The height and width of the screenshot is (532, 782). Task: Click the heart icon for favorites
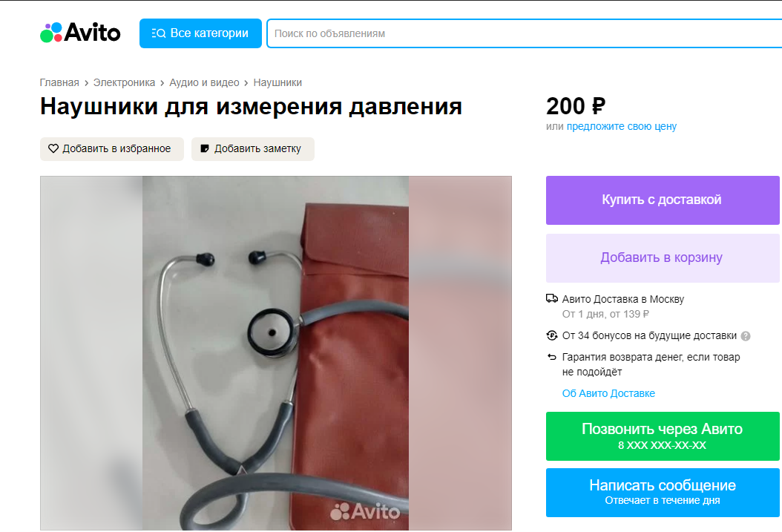click(53, 148)
